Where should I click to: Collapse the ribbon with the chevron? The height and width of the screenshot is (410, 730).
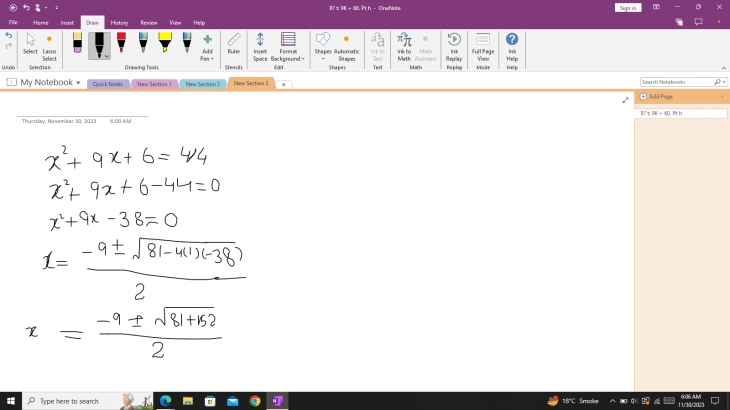tap(723, 68)
